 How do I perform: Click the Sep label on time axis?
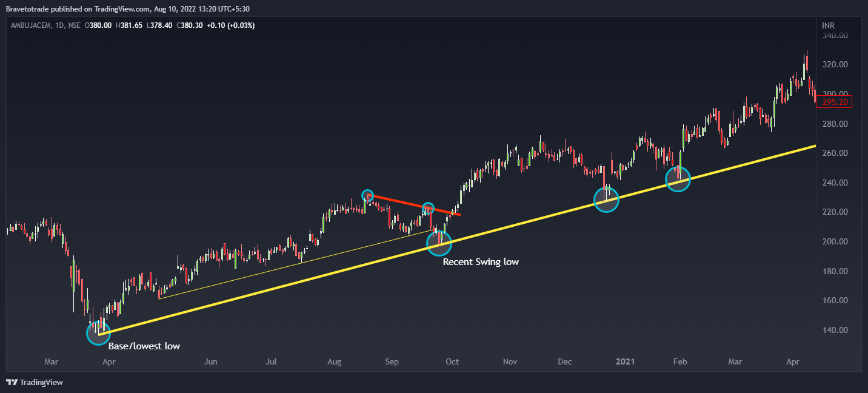click(392, 362)
